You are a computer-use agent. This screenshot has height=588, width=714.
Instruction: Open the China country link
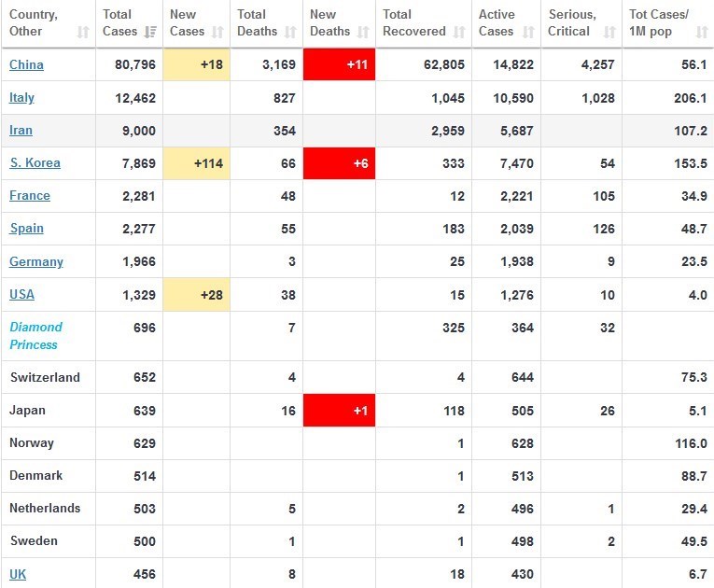(x=26, y=65)
